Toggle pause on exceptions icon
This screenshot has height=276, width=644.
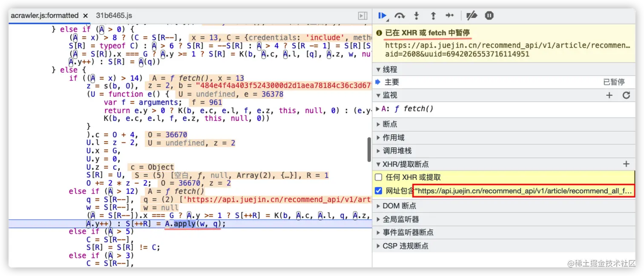tap(489, 16)
